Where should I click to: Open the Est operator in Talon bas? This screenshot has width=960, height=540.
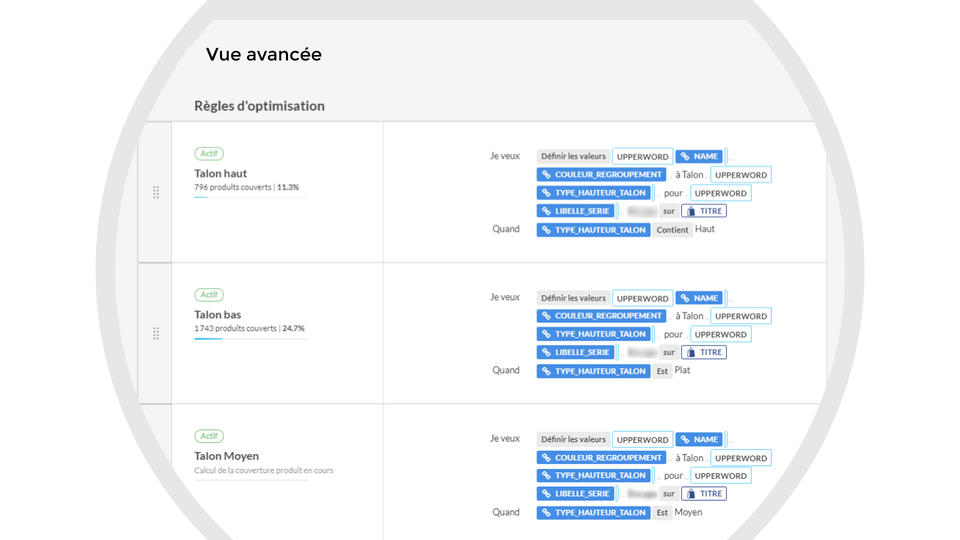[x=662, y=371]
